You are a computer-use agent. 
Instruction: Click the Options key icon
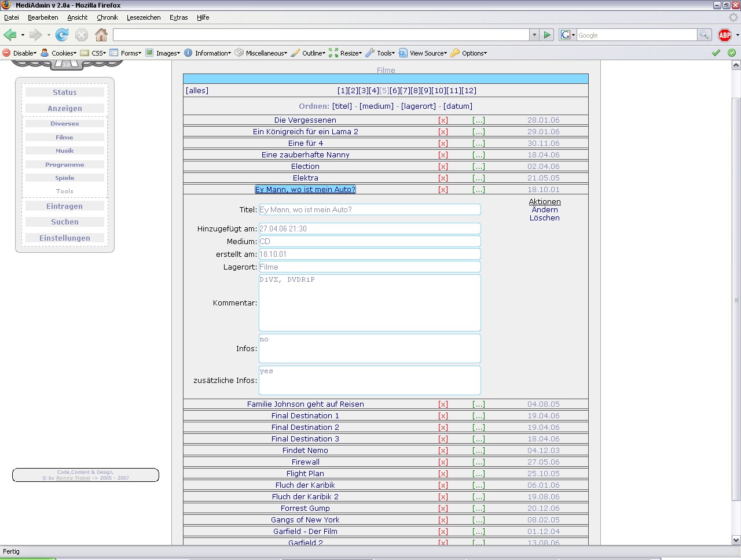(455, 53)
